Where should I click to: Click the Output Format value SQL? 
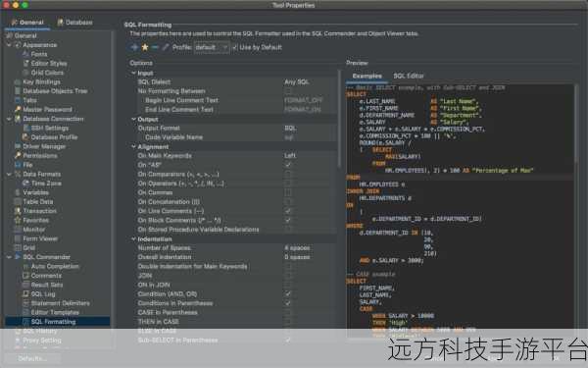point(290,128)
